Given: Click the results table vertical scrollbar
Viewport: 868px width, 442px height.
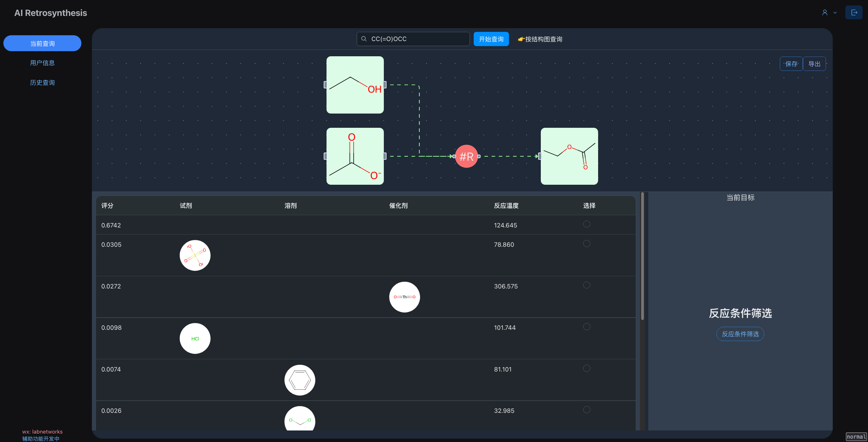Looking at the screenshot, I should coord(642,256).
